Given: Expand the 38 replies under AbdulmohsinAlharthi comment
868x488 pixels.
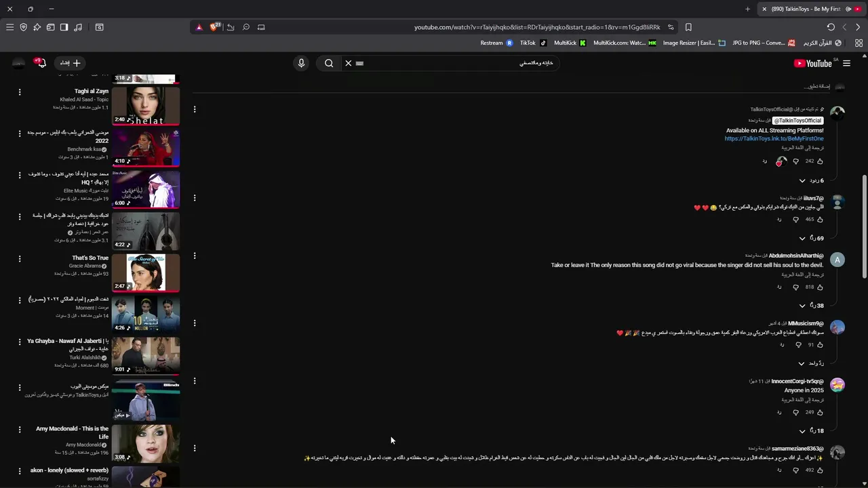Looking at the screenshot, I should coord(811,306).
